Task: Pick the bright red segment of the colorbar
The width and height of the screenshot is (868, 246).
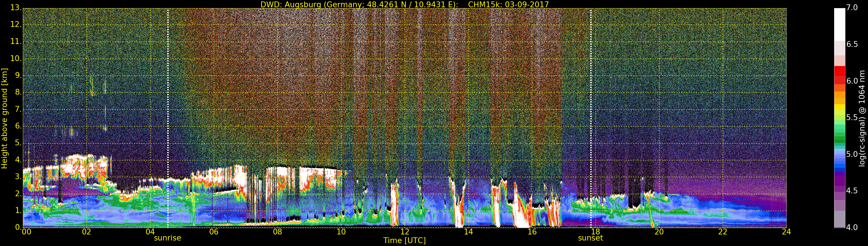Action: point(839,71)
